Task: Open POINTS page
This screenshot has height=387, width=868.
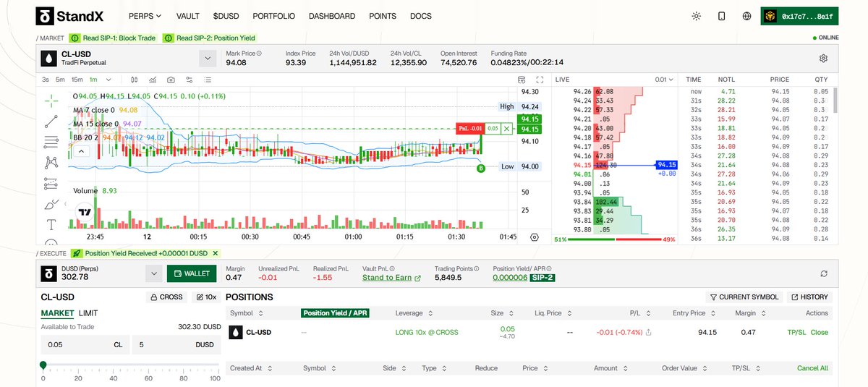Action: [383, 16]
